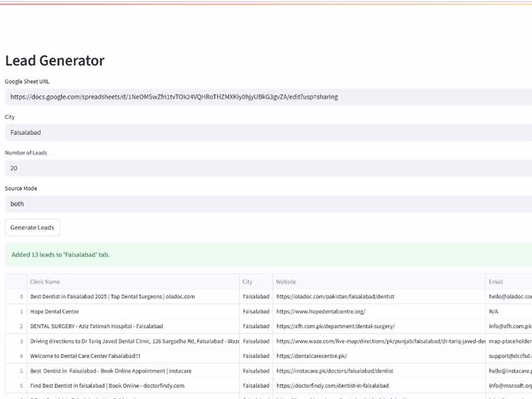532x399 pixels.
Task: Click City cell in Instacare row
Action: [x=256, y=371]
